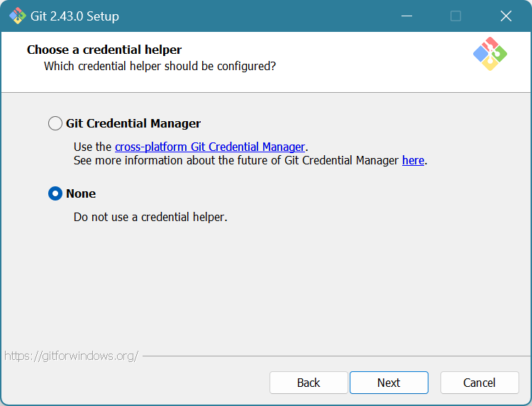Screen dimensions: 532x406
Task: Click the bold "Git Credential Manager" option label
Action: click(133, 123)
